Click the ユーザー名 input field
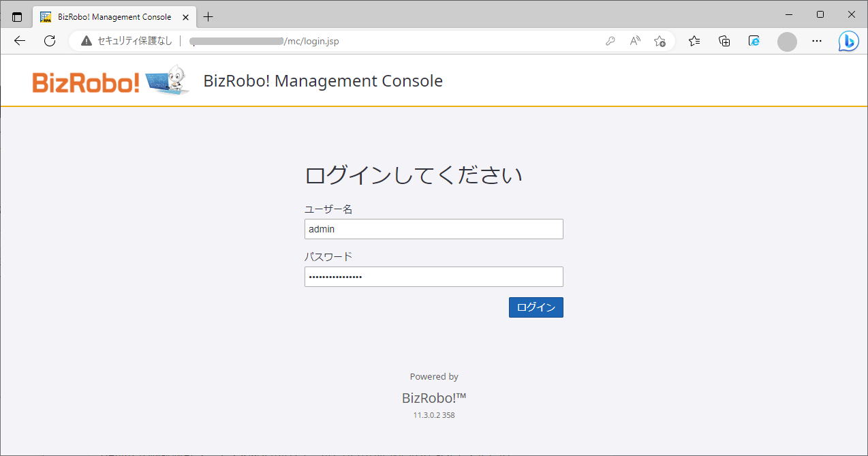 coord(433,229)
